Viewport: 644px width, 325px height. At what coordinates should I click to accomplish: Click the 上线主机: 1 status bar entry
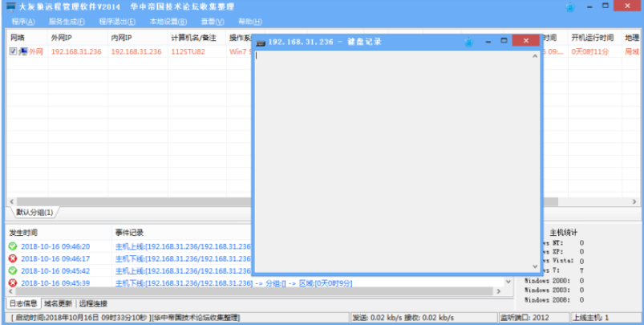click(x=606, y=318)
